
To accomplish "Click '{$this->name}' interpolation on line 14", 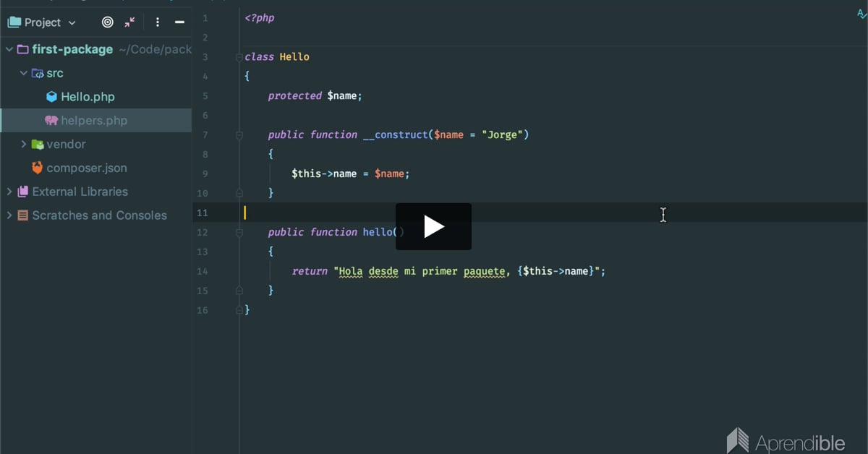I will [556, 271].
